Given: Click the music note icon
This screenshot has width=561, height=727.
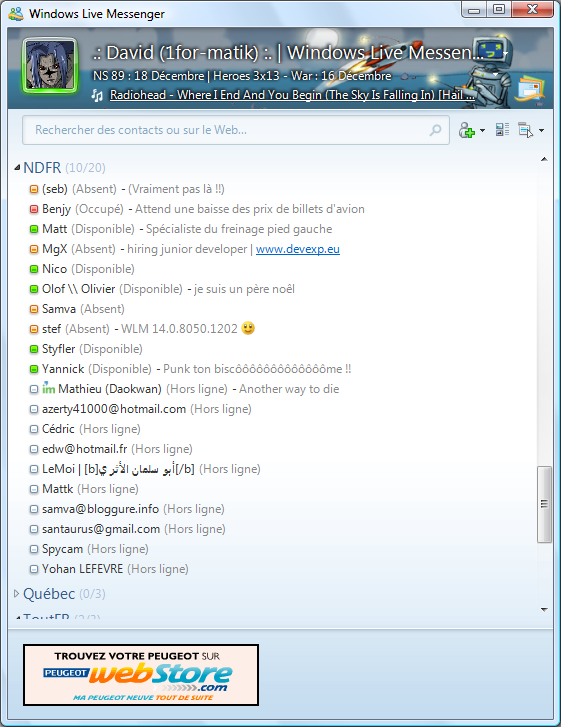Looking at the screenshot, I should (x=97, y=95).
